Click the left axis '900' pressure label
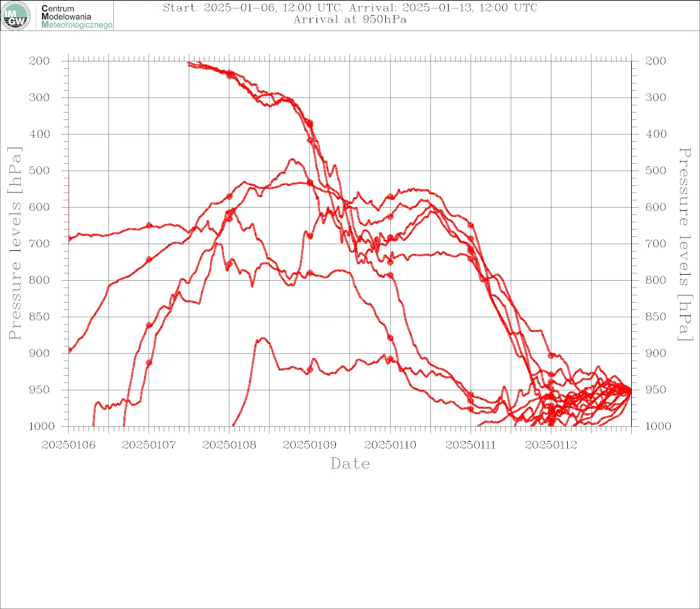Image resolution: width=700 pixels, height=609 pixels. click(40, 353)
